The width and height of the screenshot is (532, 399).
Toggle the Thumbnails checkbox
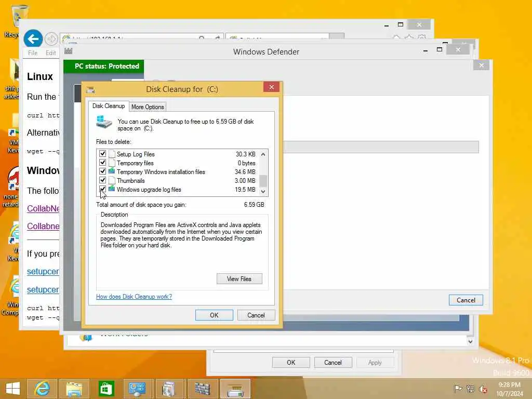click(x=102, y=180)
